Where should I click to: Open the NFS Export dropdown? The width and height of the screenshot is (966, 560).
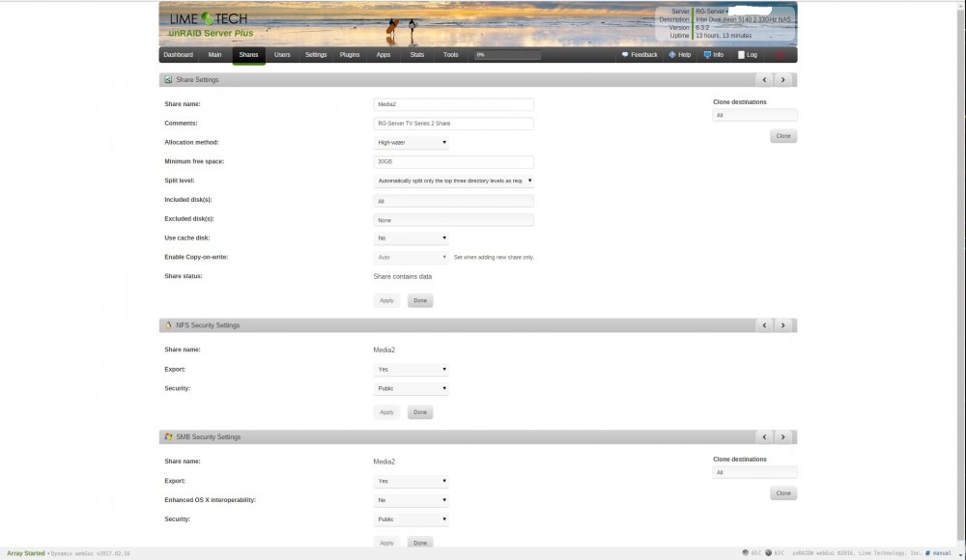411,369
